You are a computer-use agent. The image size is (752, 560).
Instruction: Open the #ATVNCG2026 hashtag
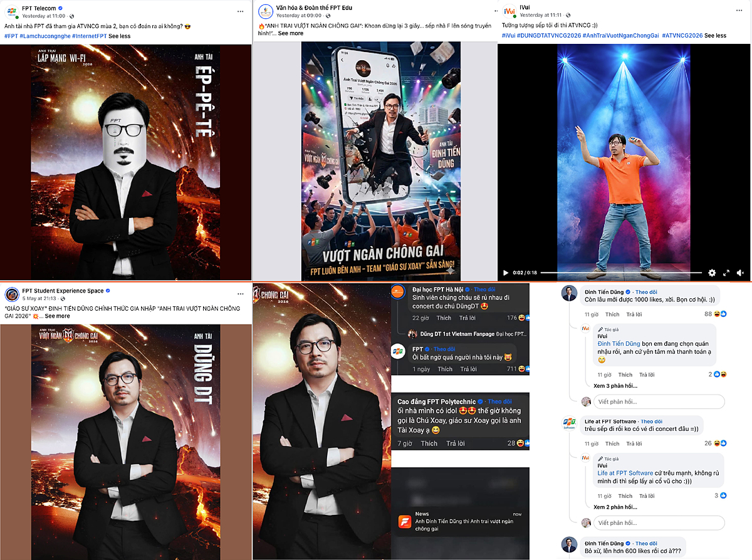coord(682,36)
